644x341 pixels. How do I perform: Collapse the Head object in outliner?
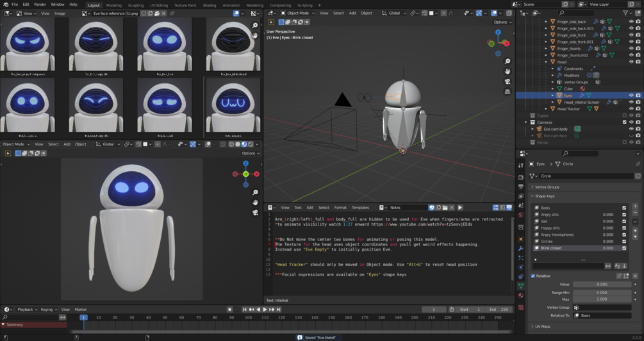click(546, 62)
